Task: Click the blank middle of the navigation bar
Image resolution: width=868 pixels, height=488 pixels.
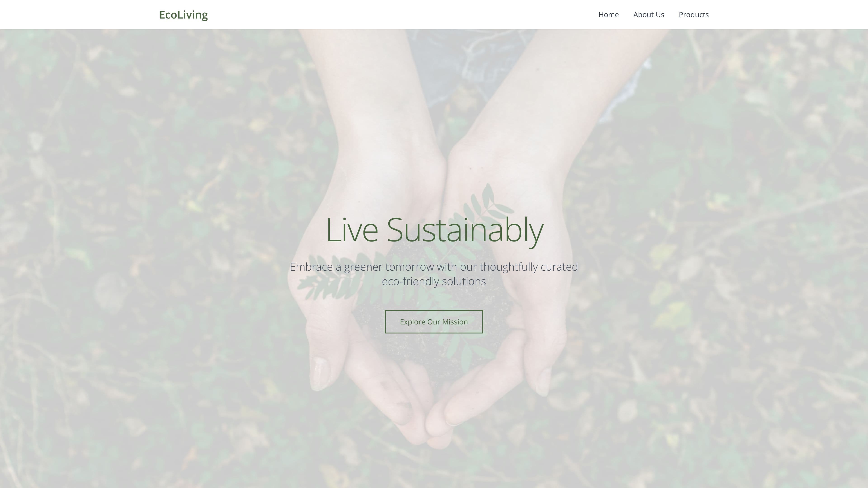Action: click(x=401, y=15)
